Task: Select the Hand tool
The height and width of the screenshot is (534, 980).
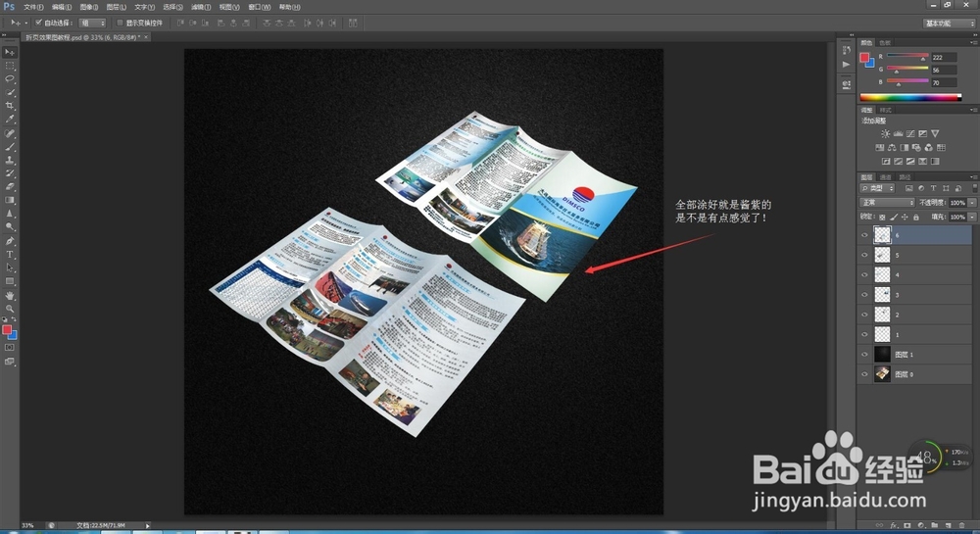Action: [x=10, y=296]
